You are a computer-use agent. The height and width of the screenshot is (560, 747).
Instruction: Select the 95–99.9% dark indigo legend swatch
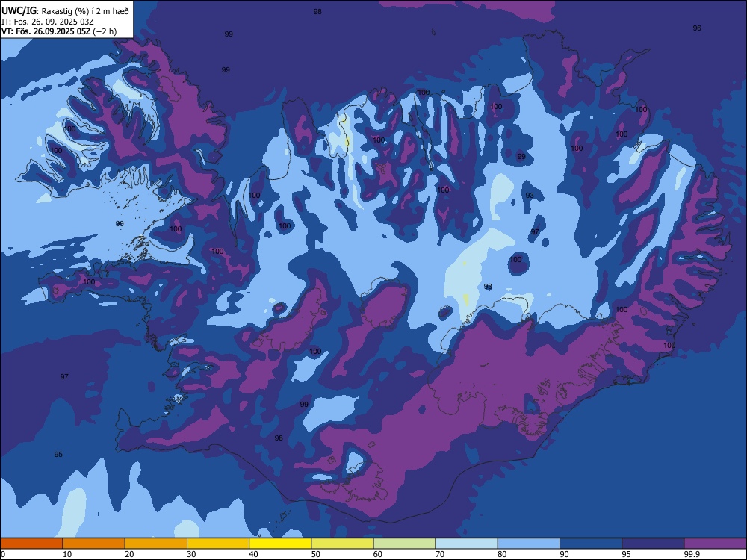pos(653,544)
